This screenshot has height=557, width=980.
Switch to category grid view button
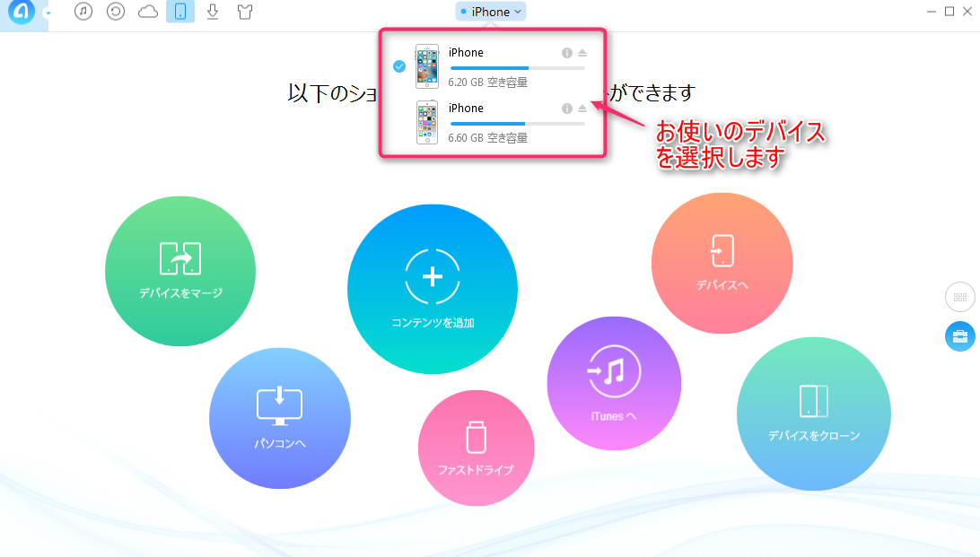(960, 297)
